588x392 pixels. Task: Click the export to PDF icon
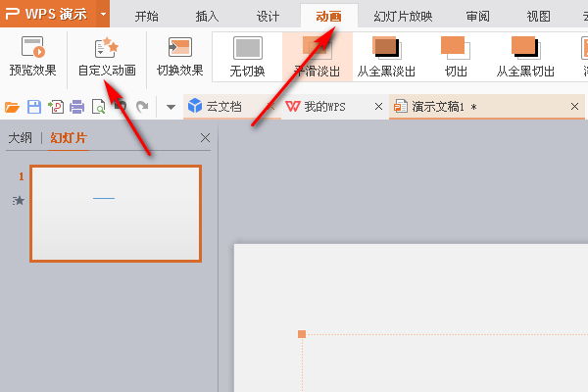[56, 107]
